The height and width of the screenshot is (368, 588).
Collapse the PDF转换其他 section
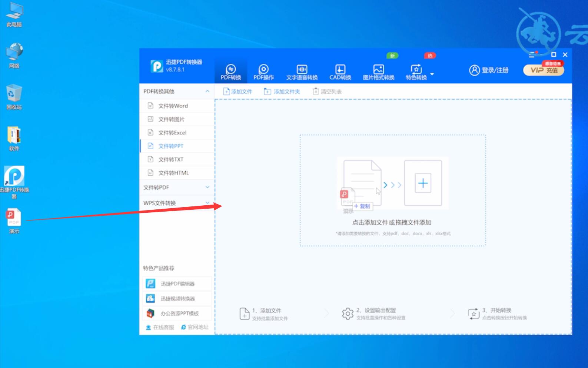pyautogui.click(x=207, y=91)
